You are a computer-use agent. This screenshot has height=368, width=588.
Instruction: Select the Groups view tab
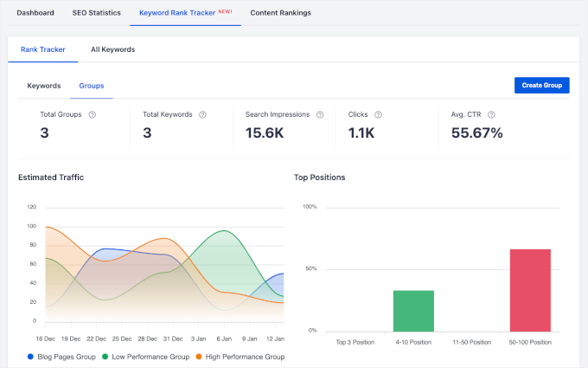click(x=92, y=86)
